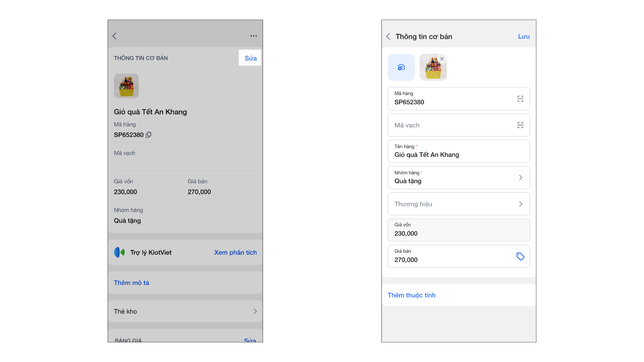Tap the price tag icon in Giá bán

pos(520,256)
